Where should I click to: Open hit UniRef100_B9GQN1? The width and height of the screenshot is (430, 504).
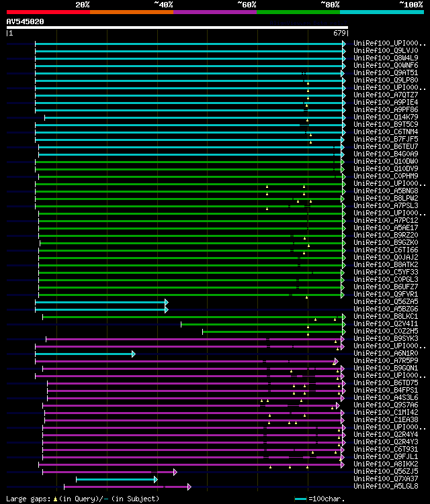[x=386, y=368]
